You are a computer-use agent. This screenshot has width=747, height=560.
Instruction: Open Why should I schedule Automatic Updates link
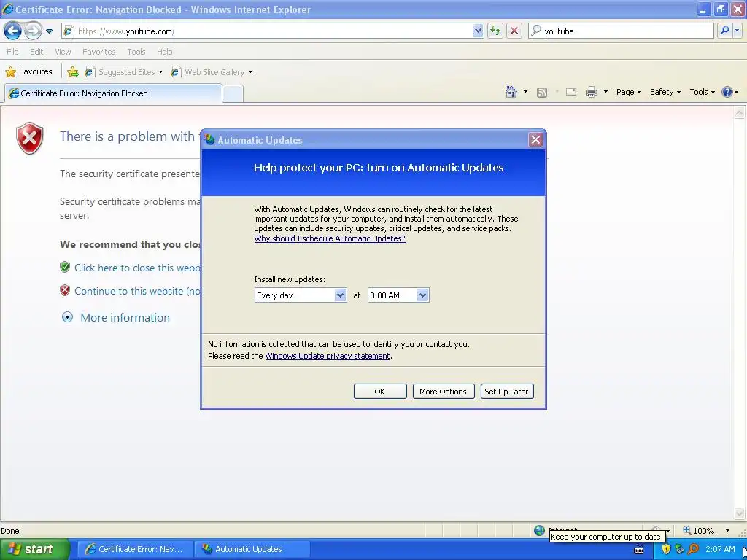click(330, 238)
